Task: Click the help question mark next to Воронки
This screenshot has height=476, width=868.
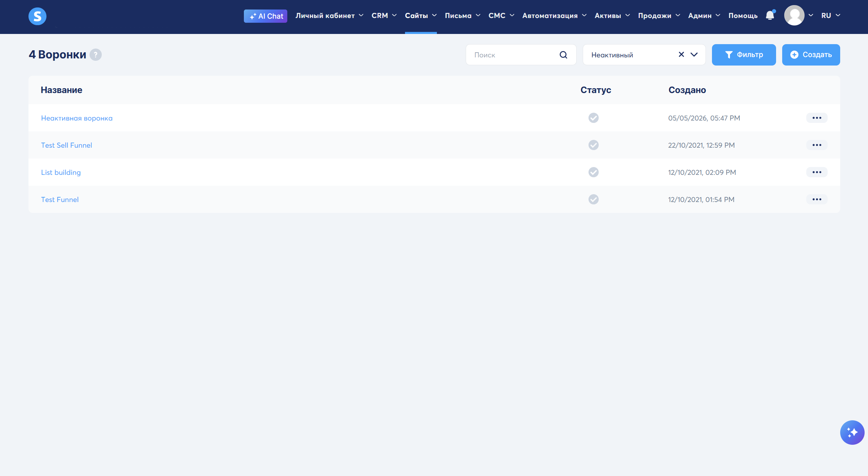Action: pos(96,55)
